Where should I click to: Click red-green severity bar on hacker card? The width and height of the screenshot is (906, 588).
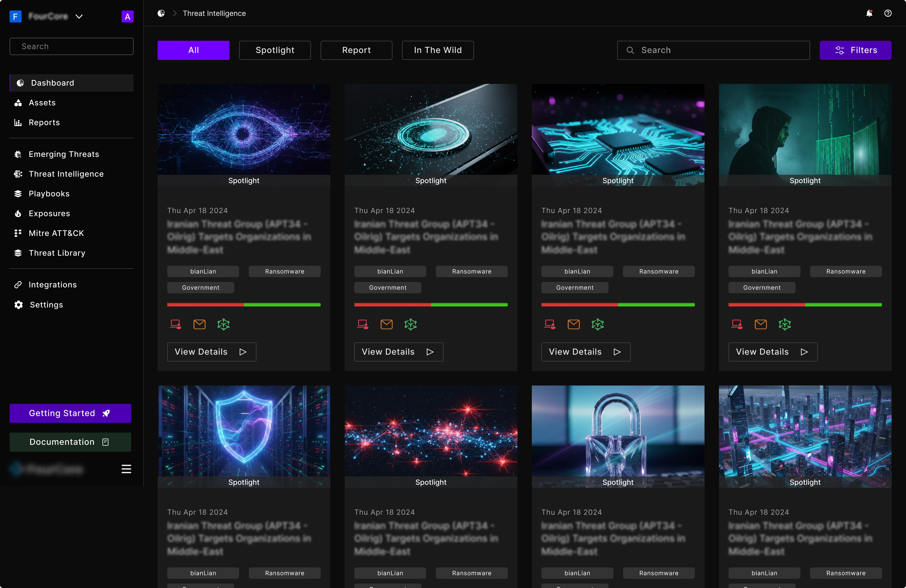(x=805, y=305)
